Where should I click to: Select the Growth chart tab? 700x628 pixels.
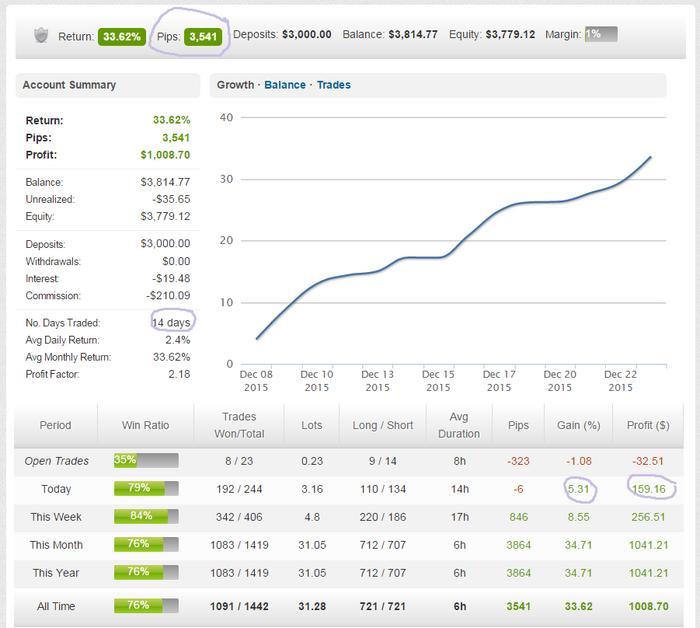coord(235,85)
